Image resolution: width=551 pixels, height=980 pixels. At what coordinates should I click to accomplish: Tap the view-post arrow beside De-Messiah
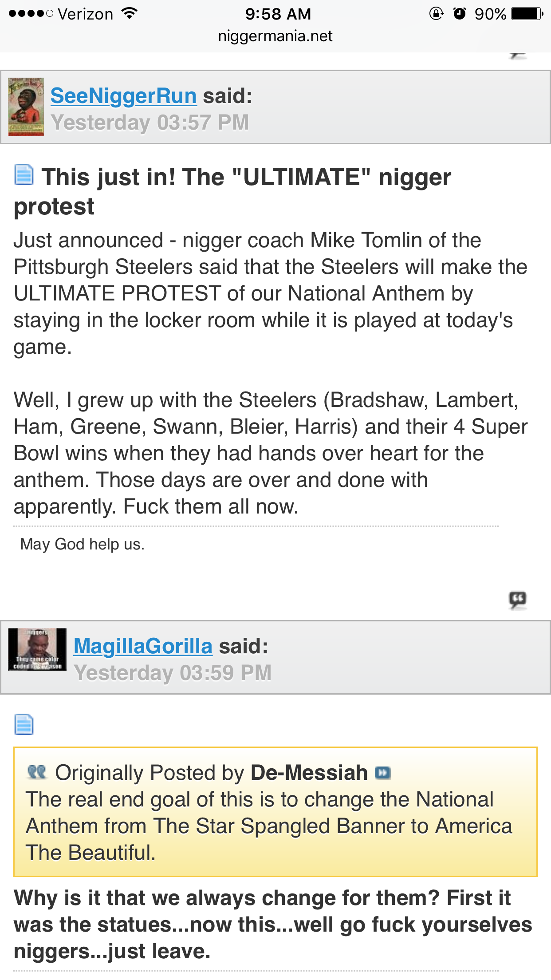(382, 773)
